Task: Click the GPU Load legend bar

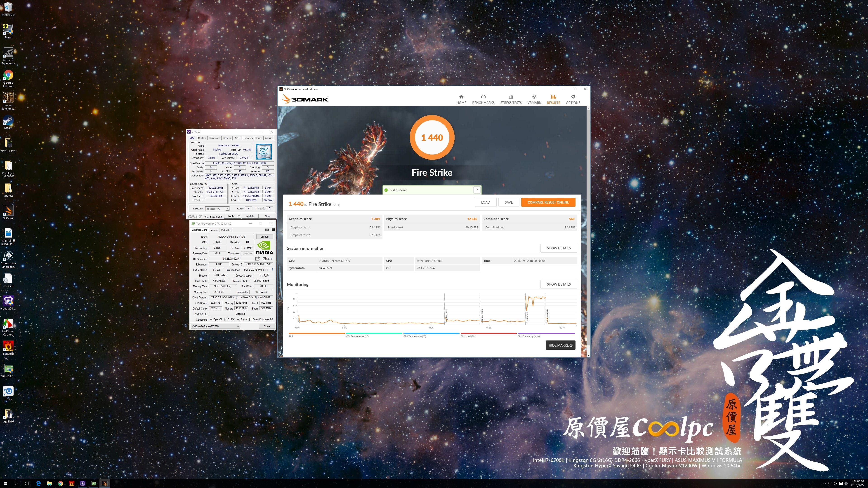Action: pos(488,333)
